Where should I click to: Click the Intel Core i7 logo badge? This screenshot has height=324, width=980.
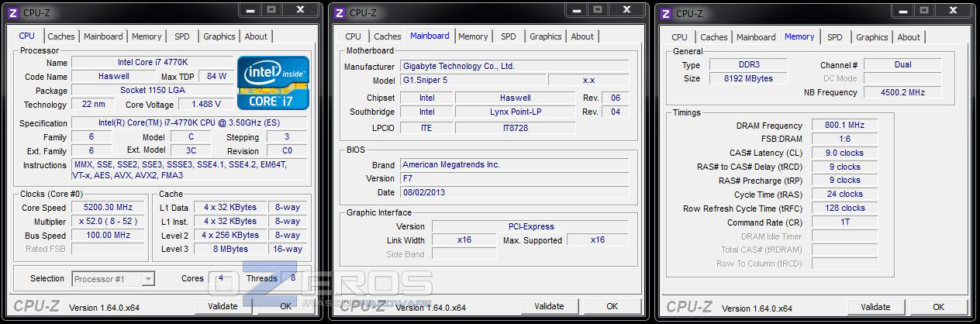click(x=273, y=82)
